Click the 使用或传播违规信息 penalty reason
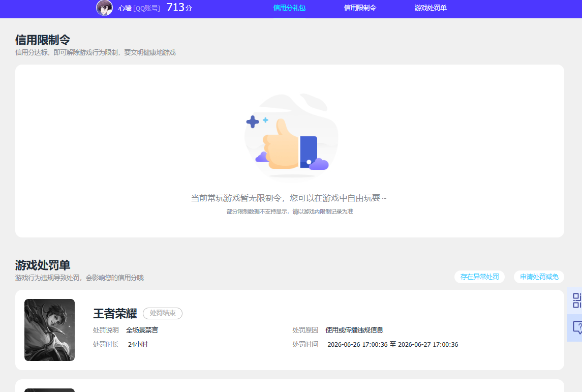Viewport: 582px width, 392px height. point(354,330)
